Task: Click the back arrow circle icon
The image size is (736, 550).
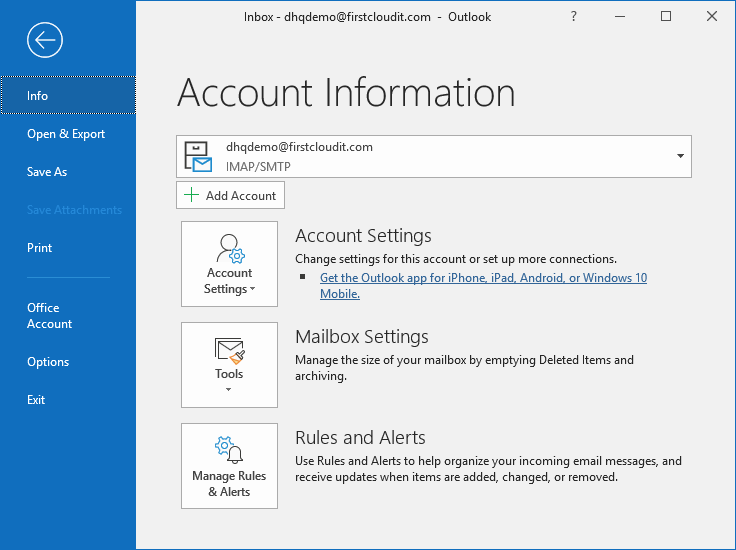Action: [x=45, y=40]
